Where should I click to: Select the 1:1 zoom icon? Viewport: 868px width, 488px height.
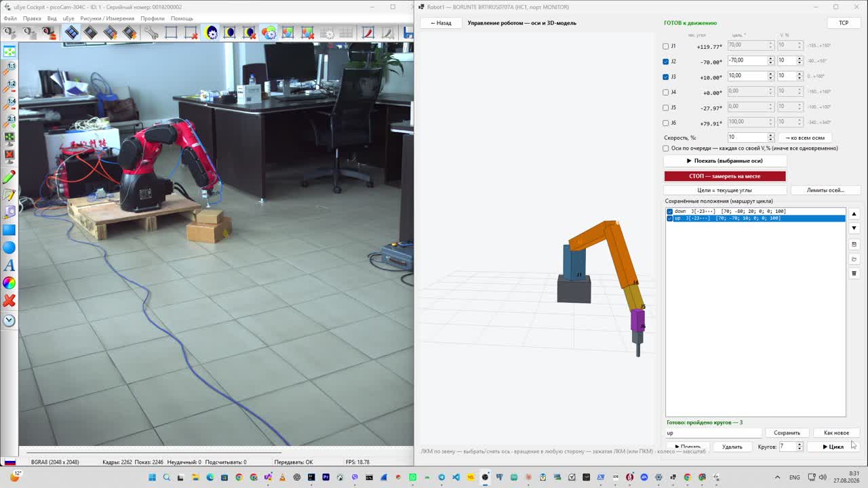(x=9, y=68)
